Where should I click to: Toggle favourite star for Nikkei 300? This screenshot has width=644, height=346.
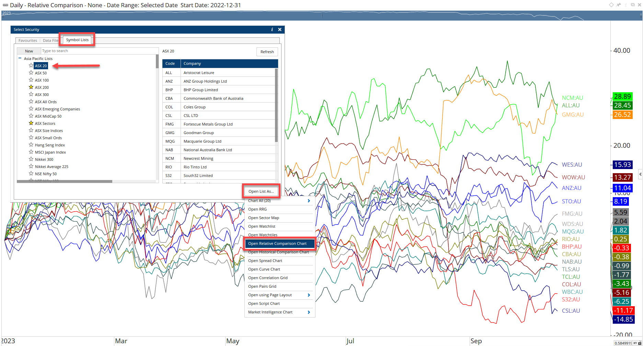click(31, 159)
